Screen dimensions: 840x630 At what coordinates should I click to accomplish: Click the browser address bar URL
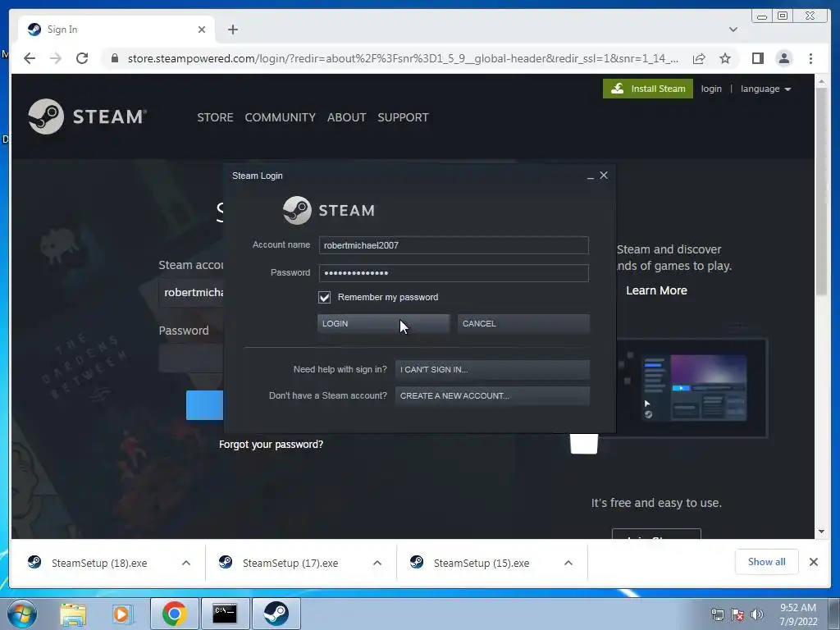pyautogui.click(x=403, y=58)
